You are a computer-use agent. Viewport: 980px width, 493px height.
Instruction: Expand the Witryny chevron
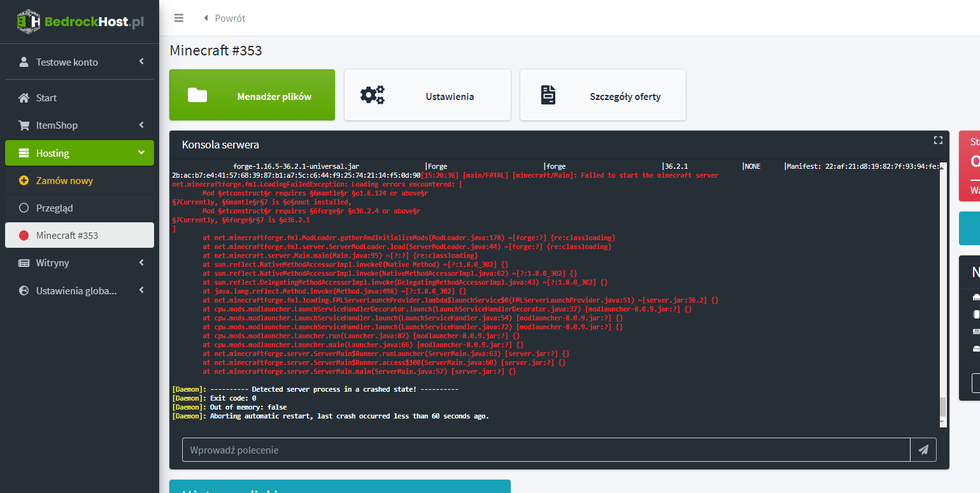[x=141, y=262]
